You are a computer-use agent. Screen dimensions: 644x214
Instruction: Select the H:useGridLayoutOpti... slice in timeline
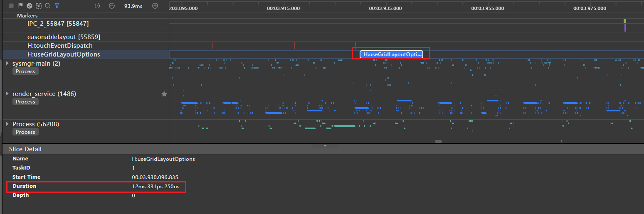pyautogui.click(x=391, y=54)
